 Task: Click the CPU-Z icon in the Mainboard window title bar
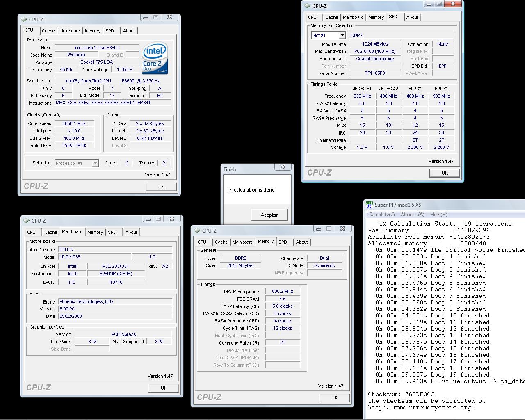tap(27, 221)
